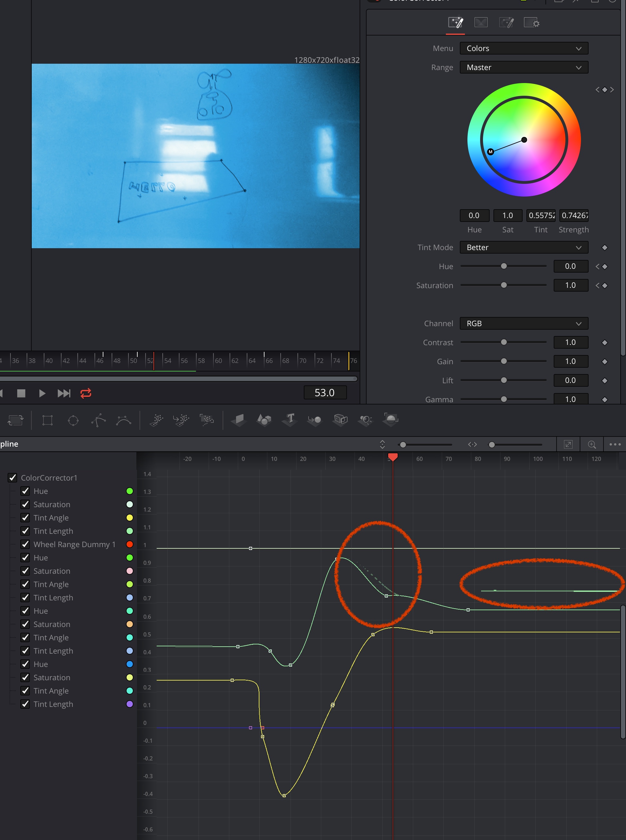Uncheck the Wheel Range Dummy 1 checkbox
Screen dimensions: 626x840
[25, 544]
